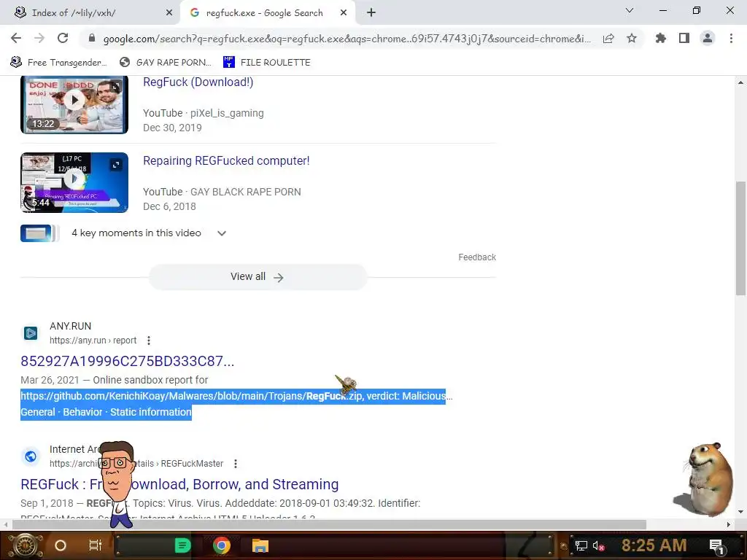The width and height of the screenshot is (747, 560).
Task: Click the Internet Archive globe favicon
Action: coord(31,456)
